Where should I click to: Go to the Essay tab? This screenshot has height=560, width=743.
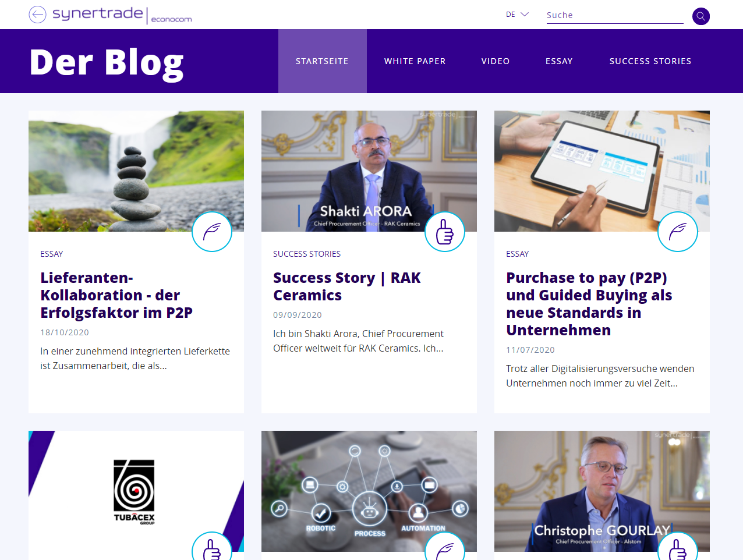pos(559,61)
